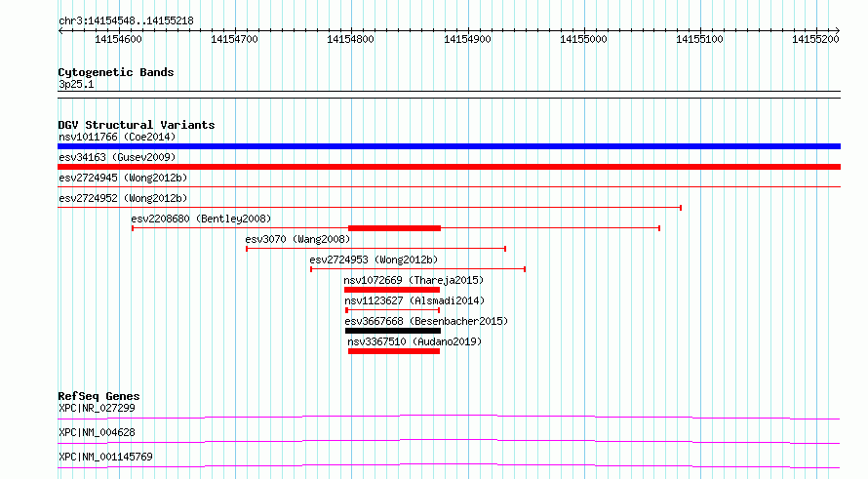Image resolution: width=868 pixels, height=479 pixels.
Task: Click the esv2724953 (Wong2012b) label
Action: click(x=374, y=259)
